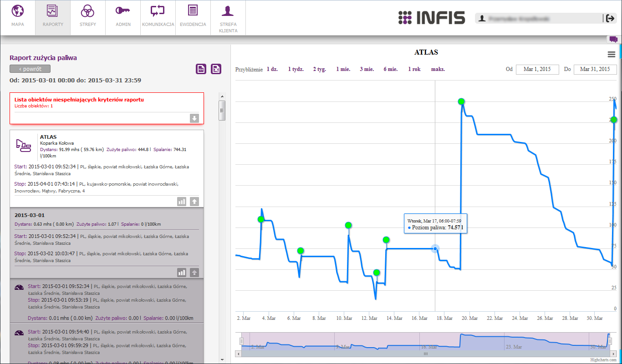Open the RAPORTY reports section
This screenshot has width=622, height=364.
tap(53, 18)
